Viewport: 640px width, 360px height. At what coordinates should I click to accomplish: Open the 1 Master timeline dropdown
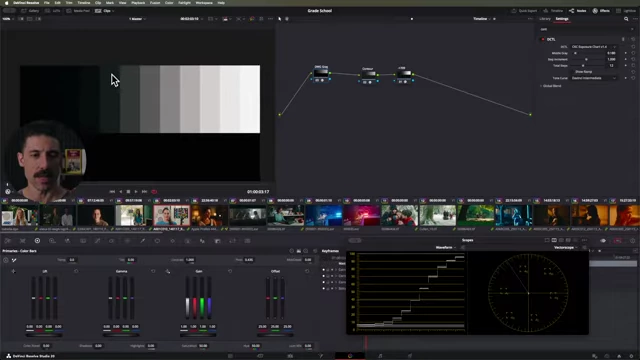tap(138, 19)
